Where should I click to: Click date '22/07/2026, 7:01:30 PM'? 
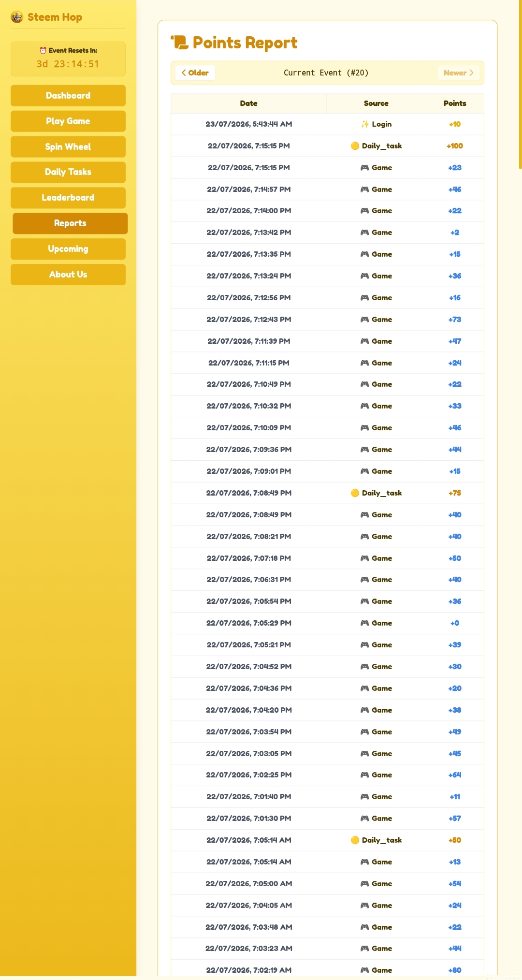pos(249,819)
